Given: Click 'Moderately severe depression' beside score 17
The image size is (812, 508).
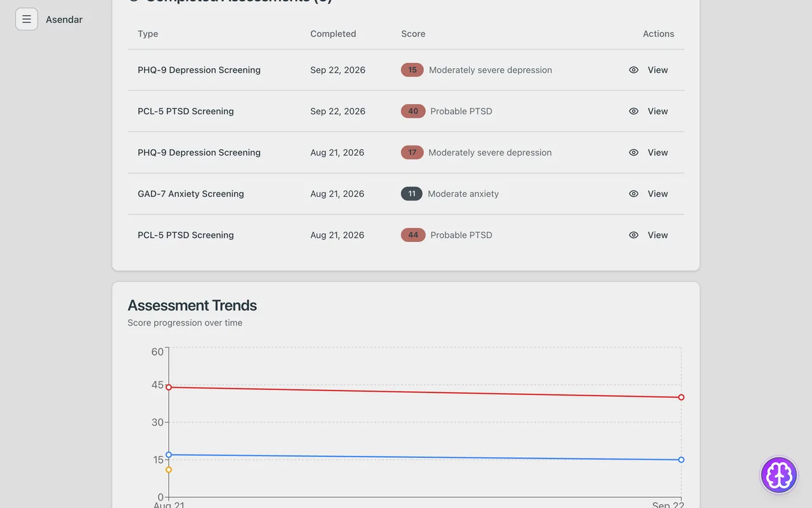Looking at the screenshot, I should (490, 152).
